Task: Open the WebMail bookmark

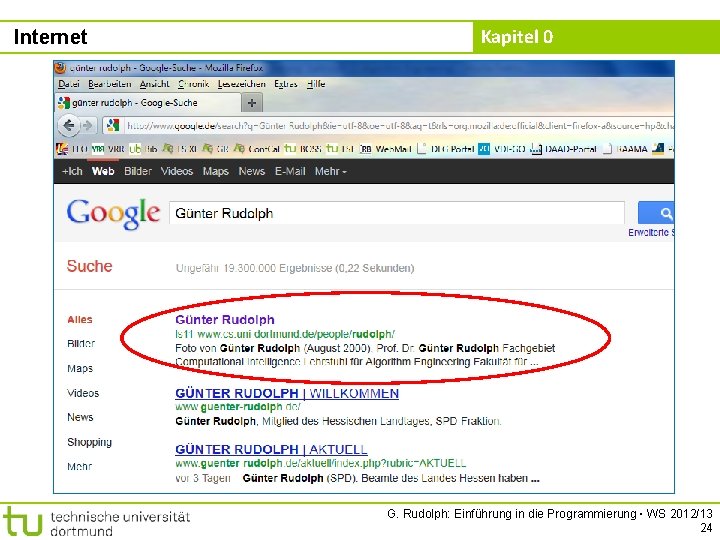Action: tap(388, 149)
